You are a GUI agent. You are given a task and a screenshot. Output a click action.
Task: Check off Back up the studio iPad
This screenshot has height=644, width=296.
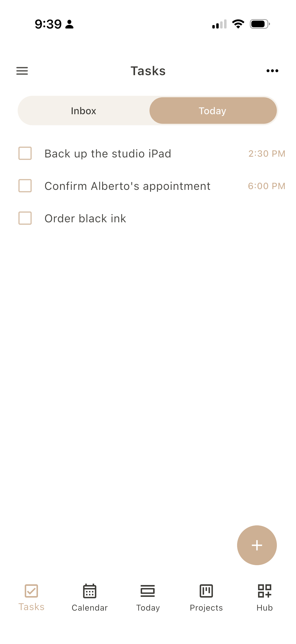point(25,153)
